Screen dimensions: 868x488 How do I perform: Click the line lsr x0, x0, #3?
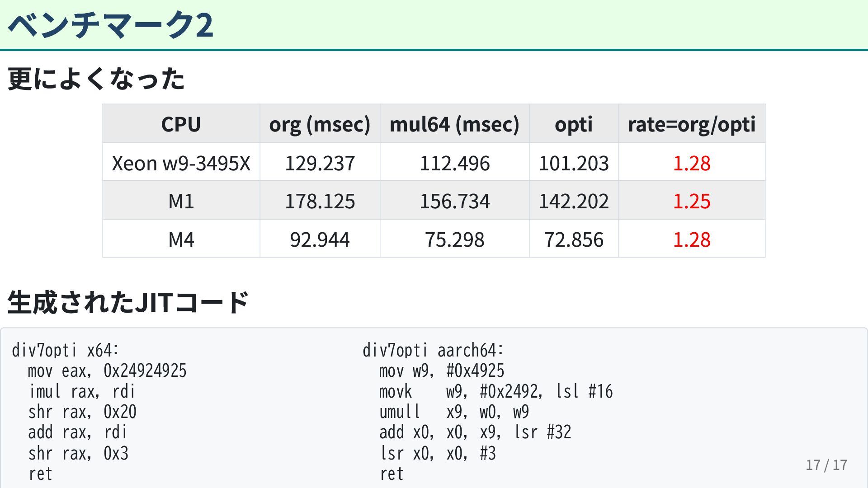(x=438, y=453)
